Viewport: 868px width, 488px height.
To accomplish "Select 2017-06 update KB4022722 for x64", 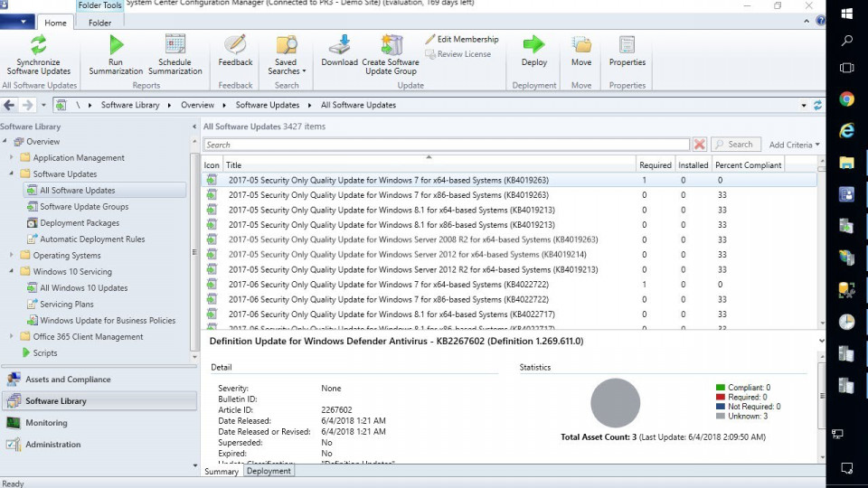I will (x=509, y=285).
